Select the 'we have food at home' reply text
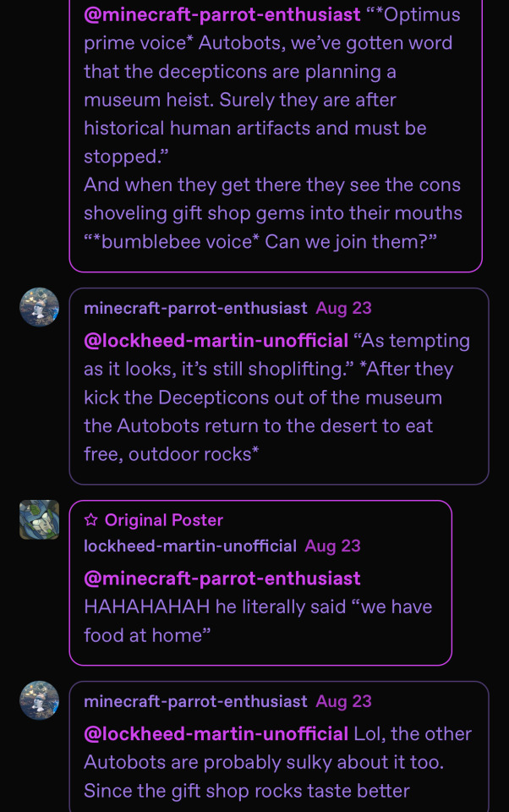509x812 pixels. [258, 621]
